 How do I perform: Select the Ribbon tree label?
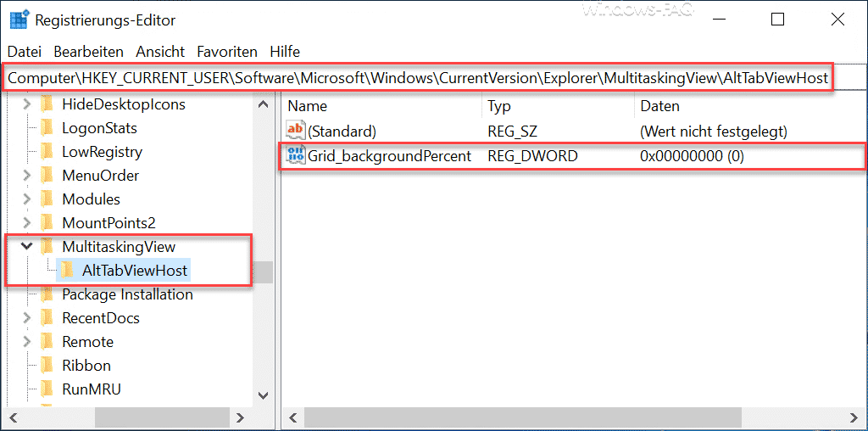86,366
